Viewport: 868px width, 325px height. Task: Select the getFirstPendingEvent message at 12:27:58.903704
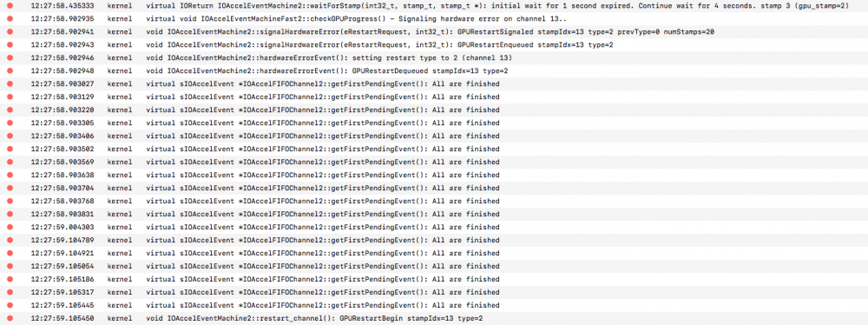click(323, 188)
